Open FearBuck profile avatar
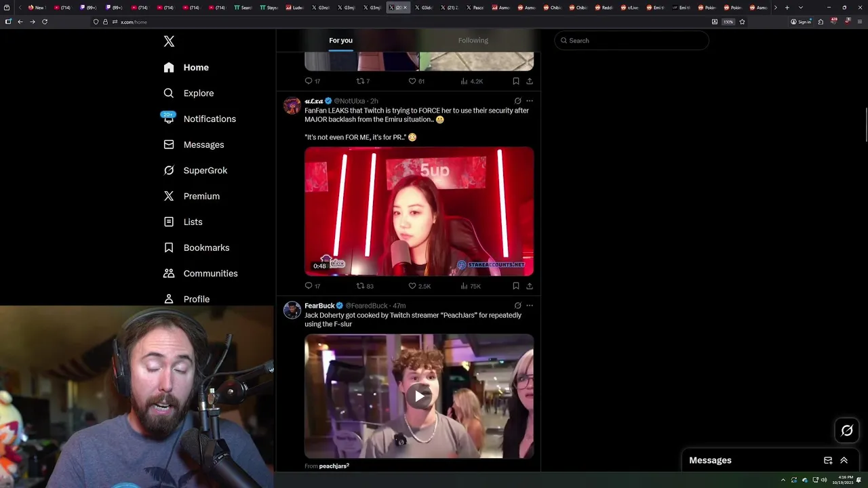Viewport: 868px width, 488px height. (x=292, y=310)
